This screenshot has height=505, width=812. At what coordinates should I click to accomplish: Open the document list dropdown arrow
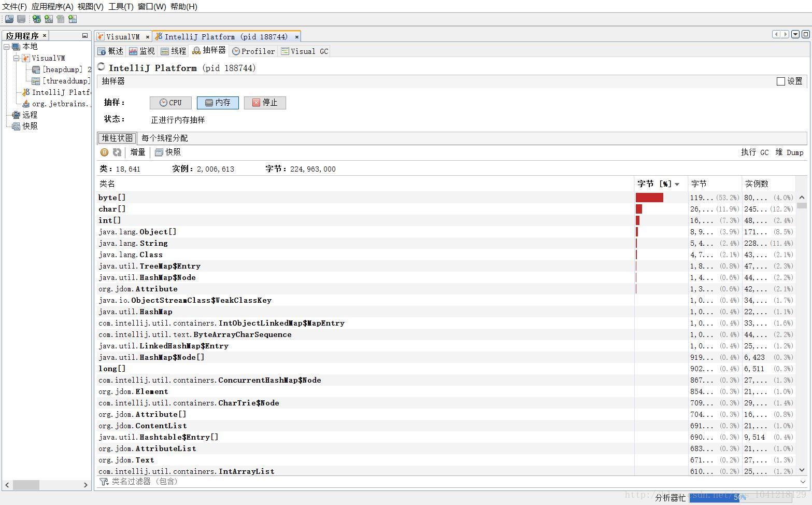click(x=795, y=34)
